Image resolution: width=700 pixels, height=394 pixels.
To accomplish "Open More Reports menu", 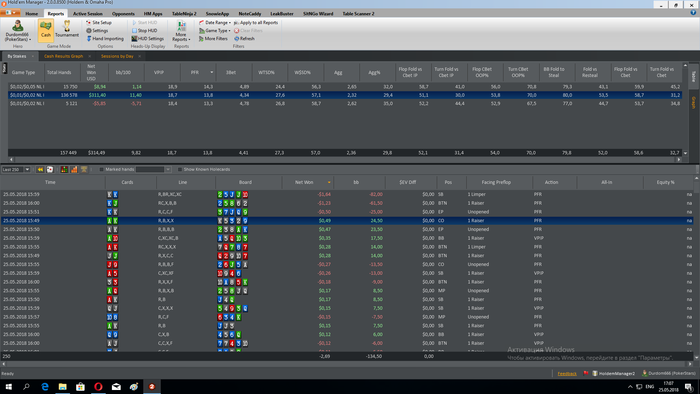I will click(181, 31).
